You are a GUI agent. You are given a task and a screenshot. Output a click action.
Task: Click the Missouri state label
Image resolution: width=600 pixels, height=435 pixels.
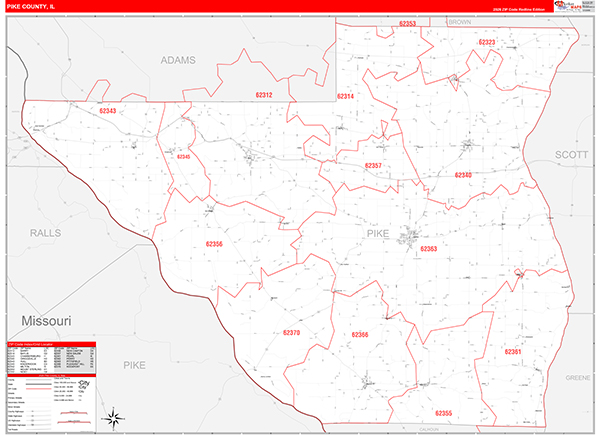point(46,321)
